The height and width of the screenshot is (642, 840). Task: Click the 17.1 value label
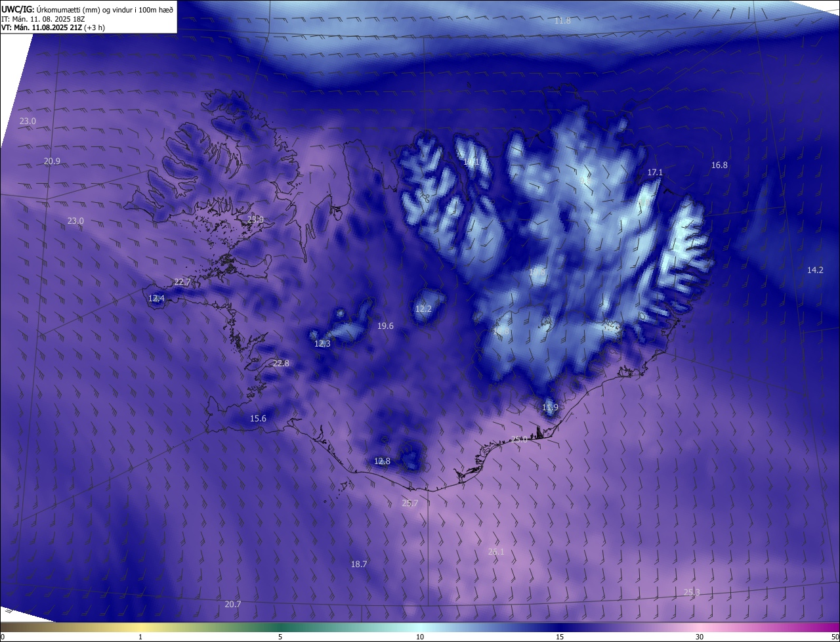click(x=655, y=173)
